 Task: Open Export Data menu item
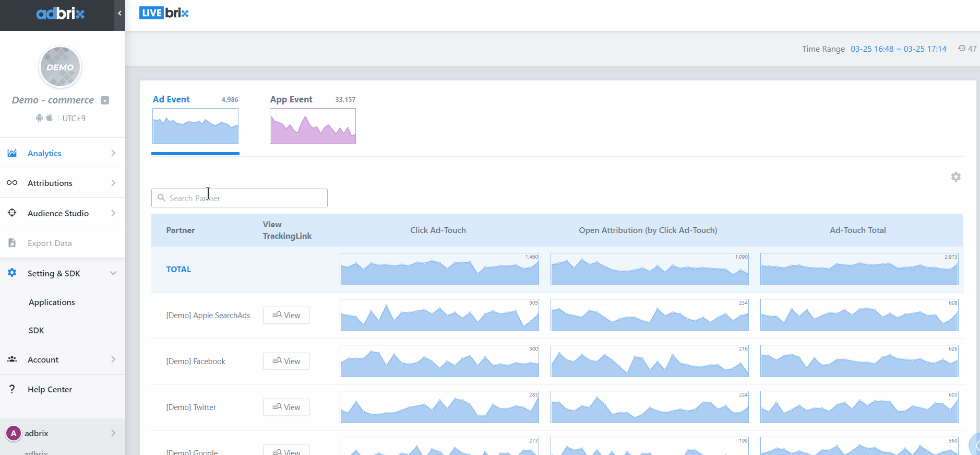tap(63, 243)
